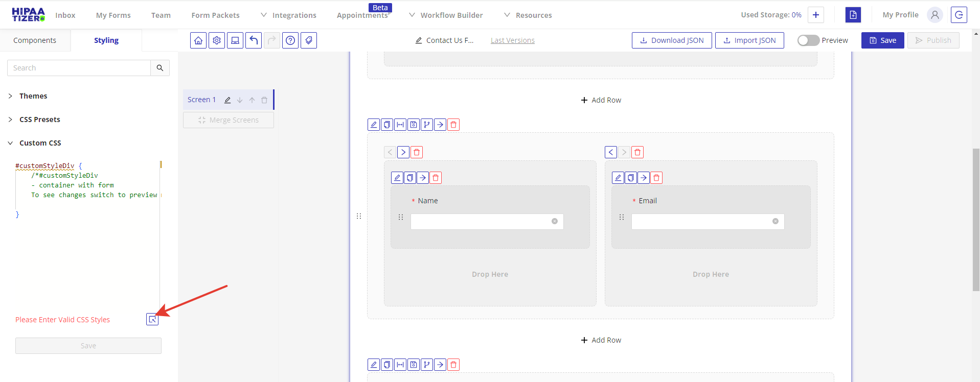Open My Forms in the navigation

point(113,15)
